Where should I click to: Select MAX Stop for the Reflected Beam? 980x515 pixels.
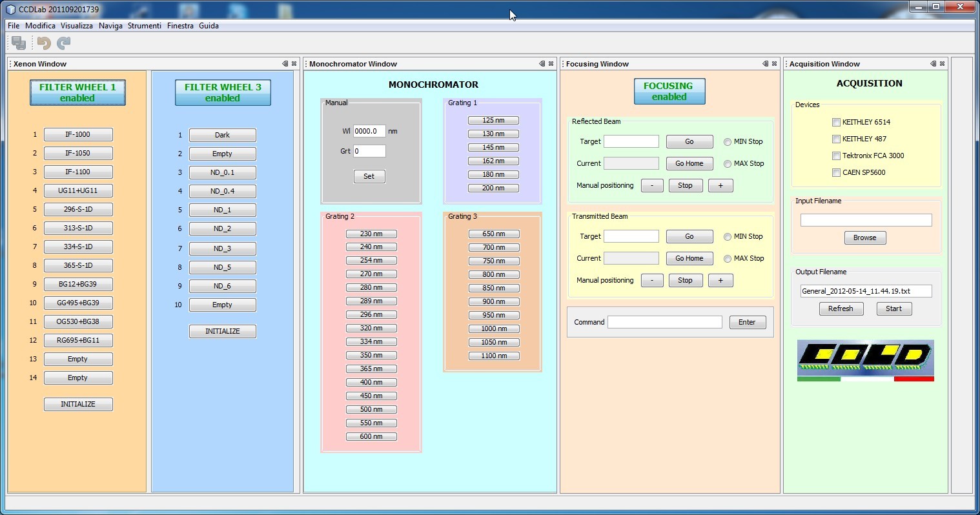coord(728,164)
